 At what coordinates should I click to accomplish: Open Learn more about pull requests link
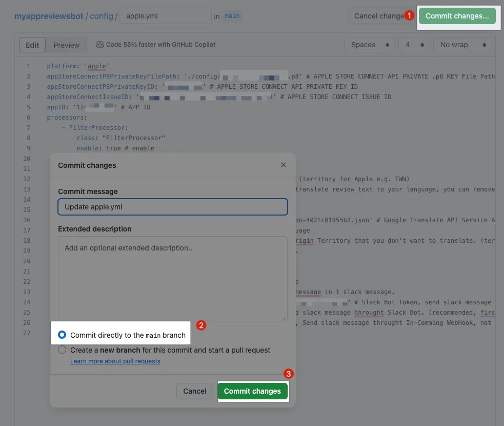pyautogui.click(x=115, y=361)
